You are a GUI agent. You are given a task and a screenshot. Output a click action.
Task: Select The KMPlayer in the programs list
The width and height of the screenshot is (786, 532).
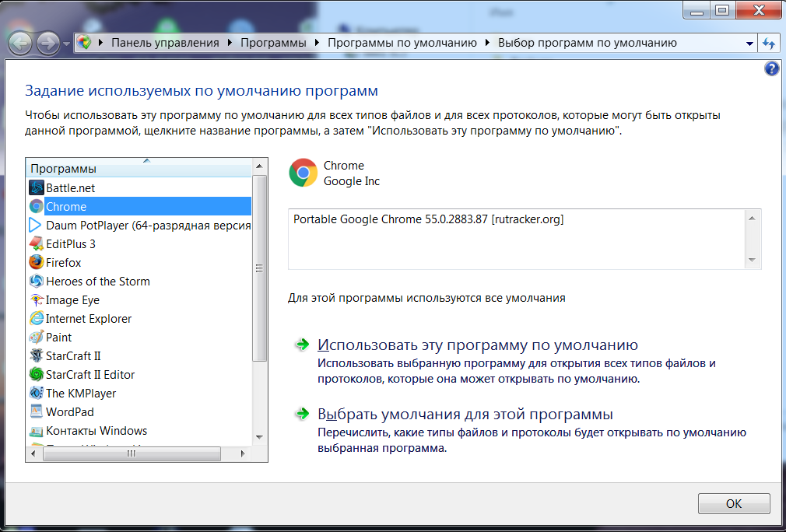[139, 393]
